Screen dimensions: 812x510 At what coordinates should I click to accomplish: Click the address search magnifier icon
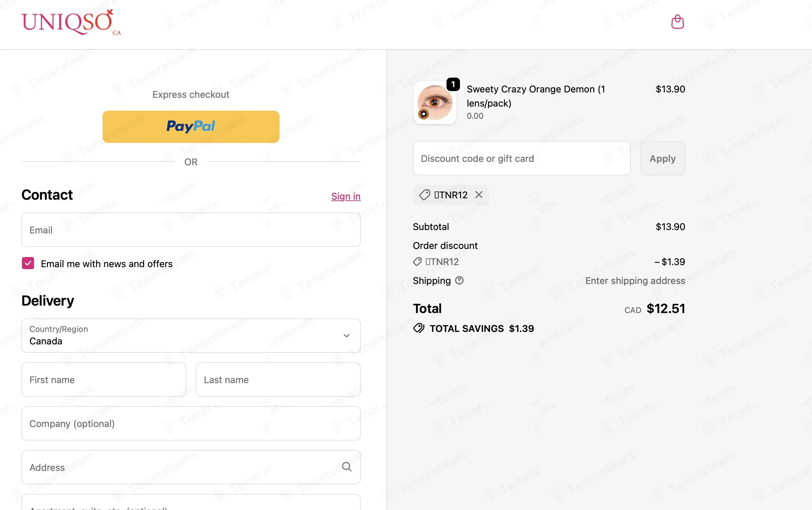(347, 467)
